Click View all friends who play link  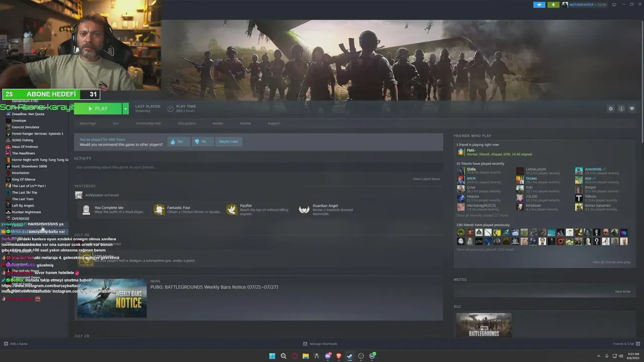611,262
